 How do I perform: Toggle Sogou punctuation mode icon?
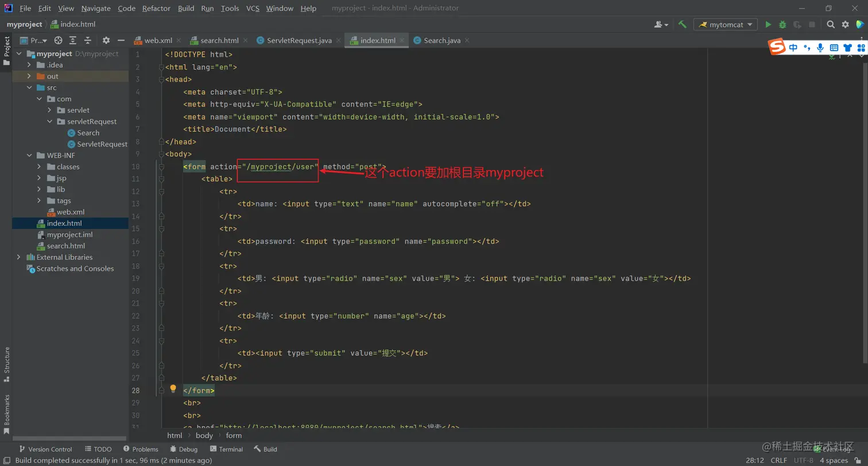pos(807,48)
